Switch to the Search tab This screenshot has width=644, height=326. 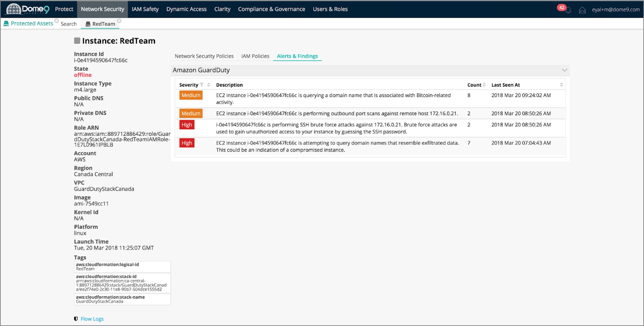[x=69, y=24]
